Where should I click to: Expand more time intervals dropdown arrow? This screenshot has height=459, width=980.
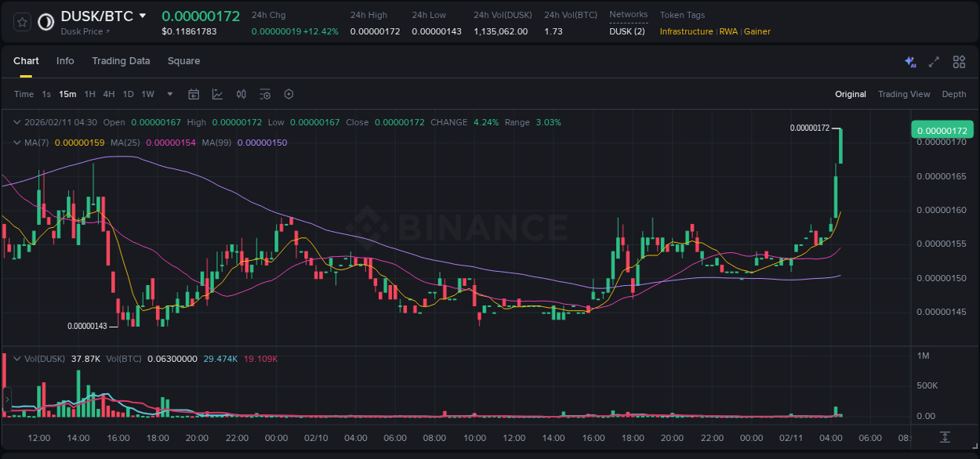(x=170, y=94)
